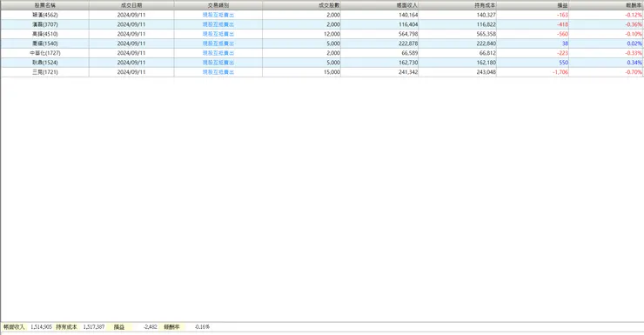Open trade-type link in the 3707 row
The width and height of the screenshot is (644, 335).
[x=218, y=24]
